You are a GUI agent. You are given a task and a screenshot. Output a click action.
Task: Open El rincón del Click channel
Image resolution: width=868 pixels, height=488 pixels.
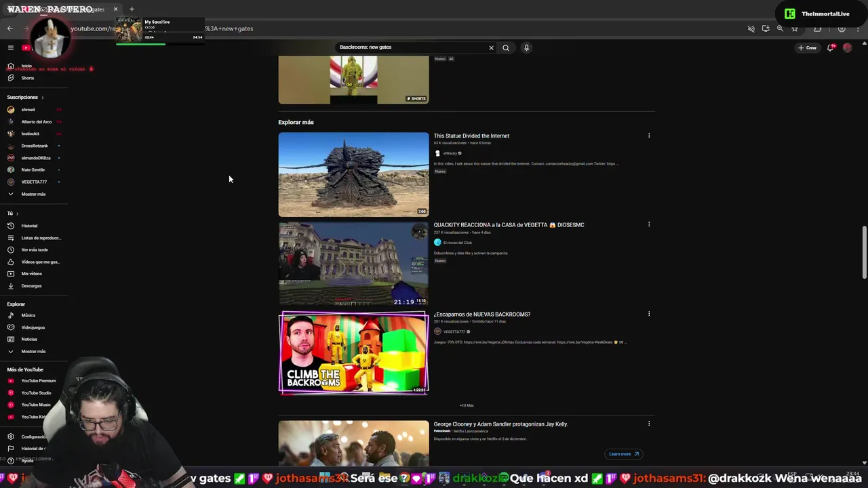point(457,243)
